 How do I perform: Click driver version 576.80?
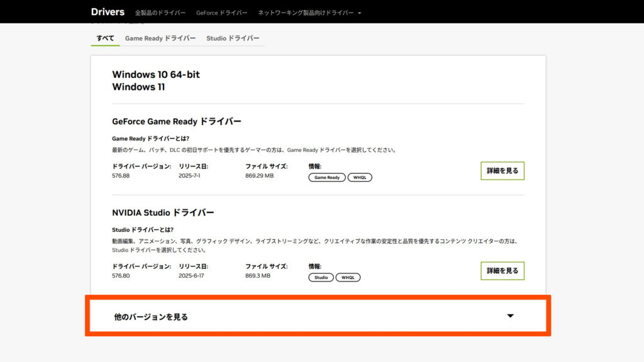tap(121, 276)
